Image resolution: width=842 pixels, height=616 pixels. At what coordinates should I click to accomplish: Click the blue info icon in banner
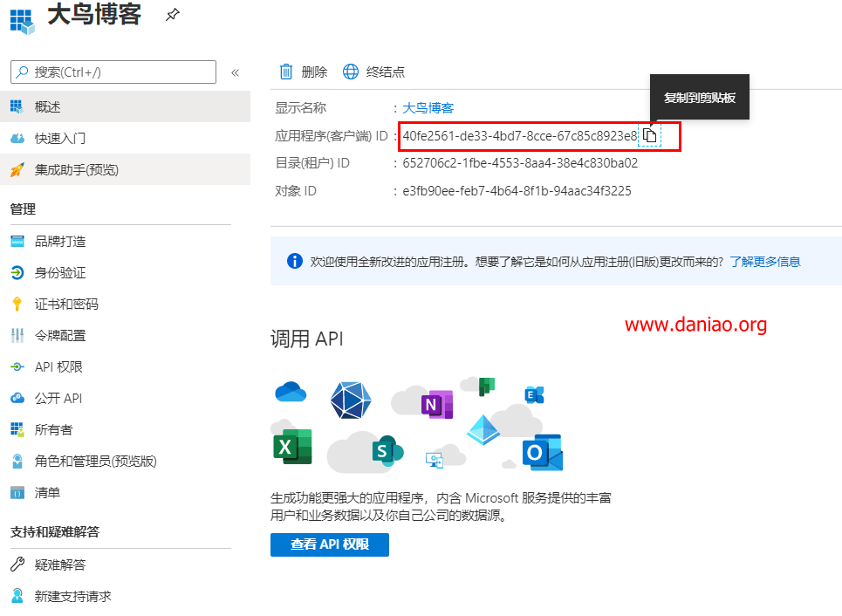click(295, 261)
